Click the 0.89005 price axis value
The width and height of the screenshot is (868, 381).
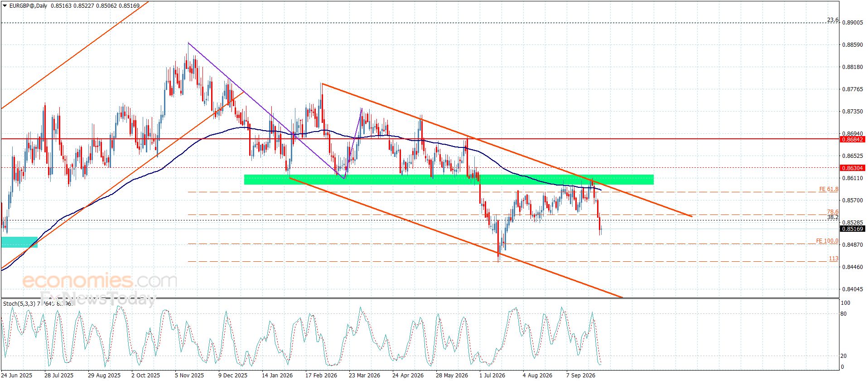(853, 23)
